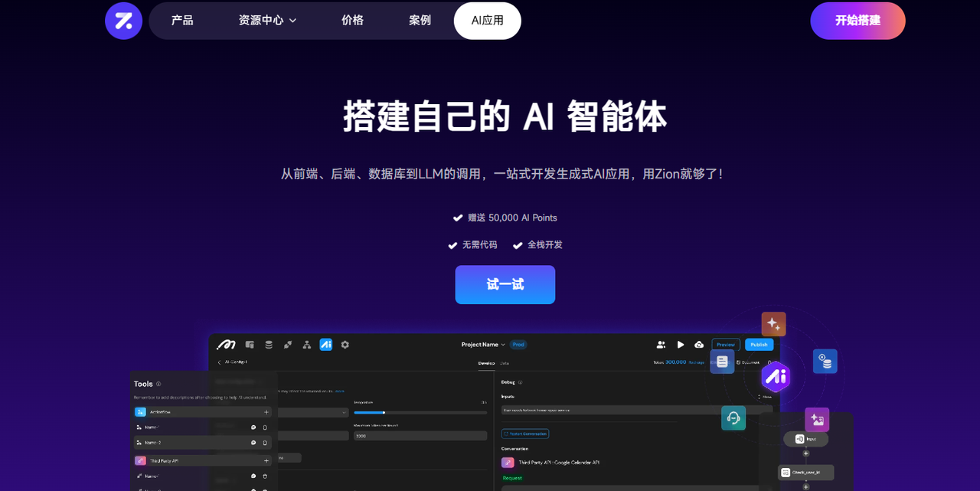Click the Publish button
The width and height of the screenshot is (980, 491).
pyautogui.click(x=759, y=345)
